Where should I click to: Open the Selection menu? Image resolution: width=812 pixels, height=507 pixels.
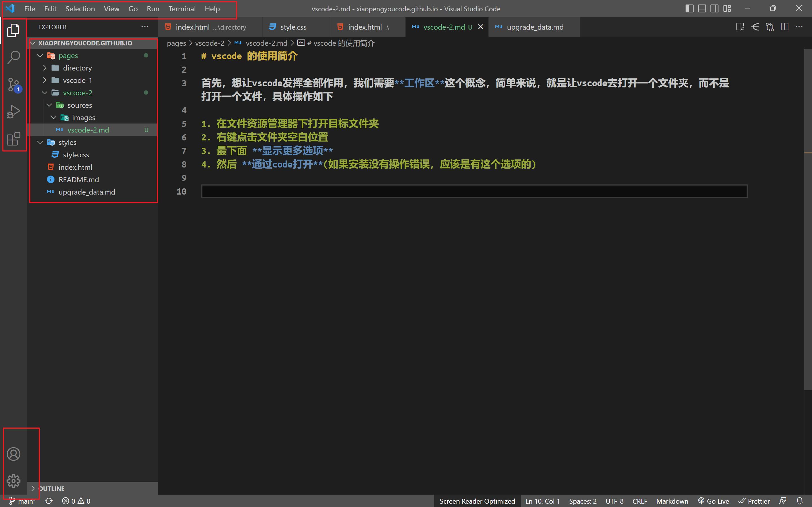click(x=80, y=9)
